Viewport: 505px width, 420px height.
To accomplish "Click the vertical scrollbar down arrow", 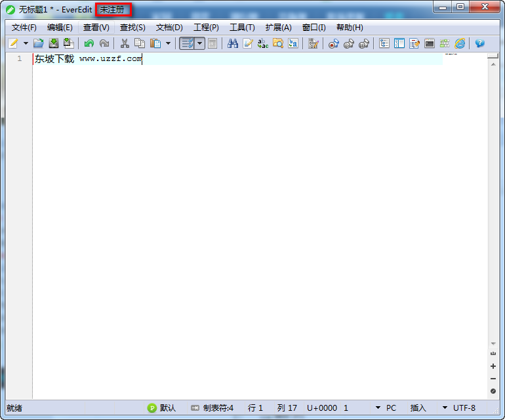I will point(493,344).
